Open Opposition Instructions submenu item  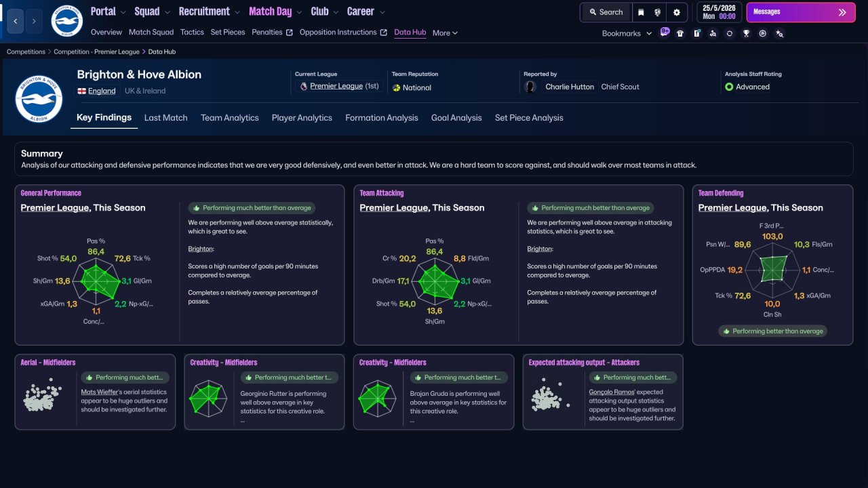(343, 33)
